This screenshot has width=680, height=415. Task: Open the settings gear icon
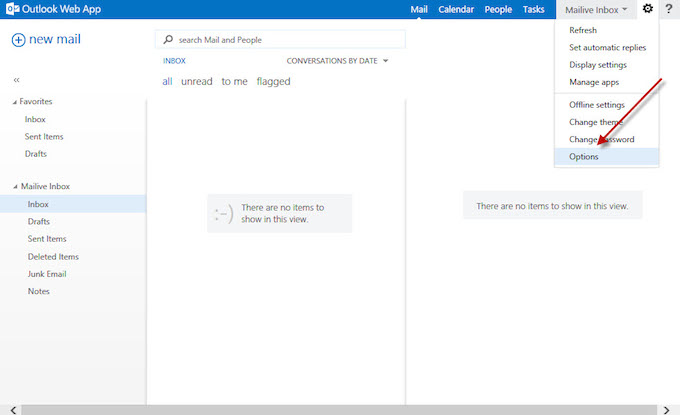click(x=647, y=9)
